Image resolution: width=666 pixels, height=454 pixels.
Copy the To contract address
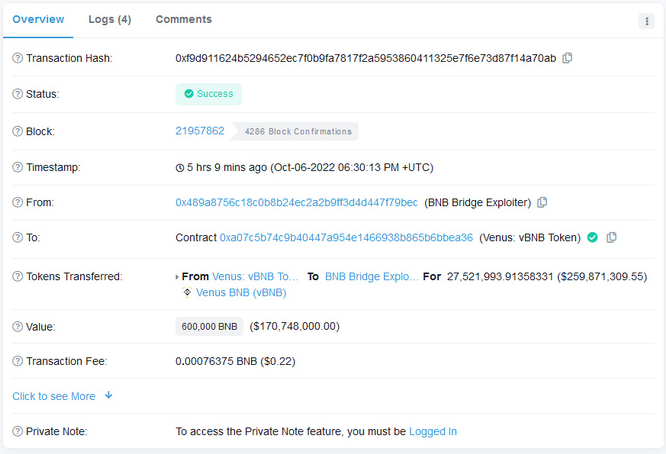[x=612, y=237]
